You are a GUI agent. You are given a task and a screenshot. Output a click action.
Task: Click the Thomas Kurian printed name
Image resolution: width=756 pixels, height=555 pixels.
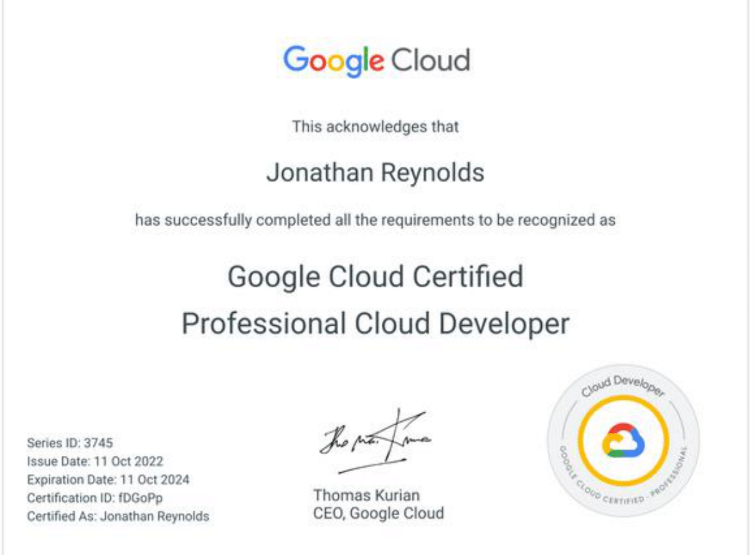[x=366, y=495]
